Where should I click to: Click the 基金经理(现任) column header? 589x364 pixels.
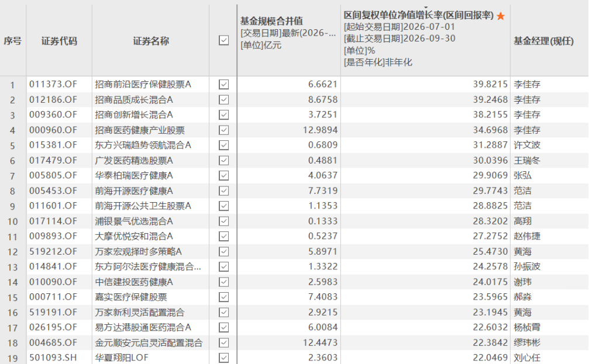(x=543, y=41)
